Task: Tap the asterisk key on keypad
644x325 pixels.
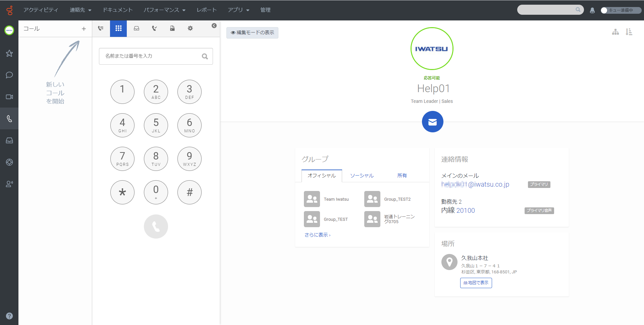Action: (x=122, y=192)
